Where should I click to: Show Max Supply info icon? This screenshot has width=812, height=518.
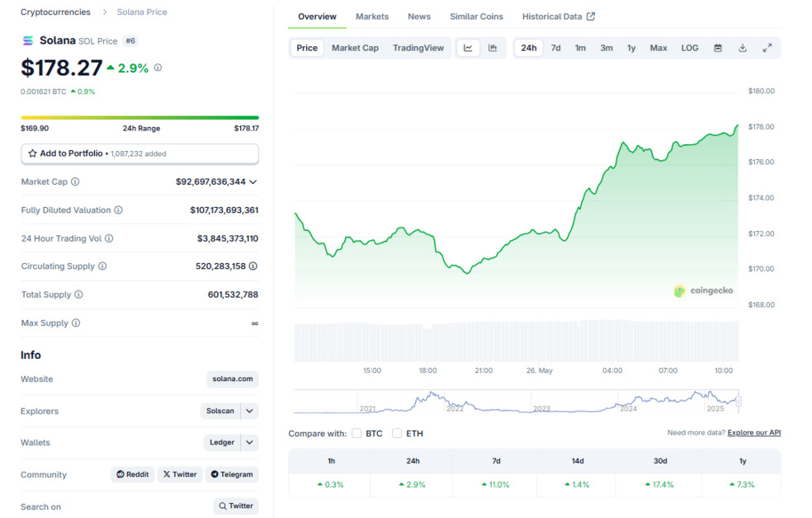[76, 323]
